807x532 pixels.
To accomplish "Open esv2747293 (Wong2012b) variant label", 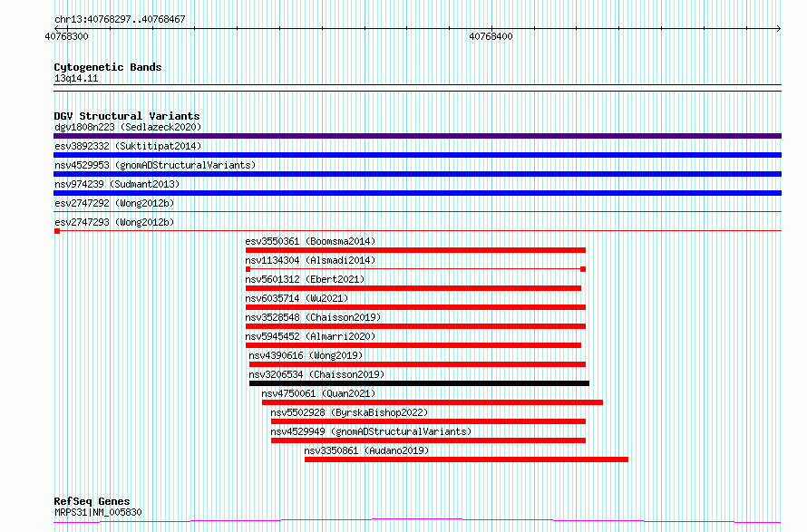I will pyautogui.click(x=114, y=222).
